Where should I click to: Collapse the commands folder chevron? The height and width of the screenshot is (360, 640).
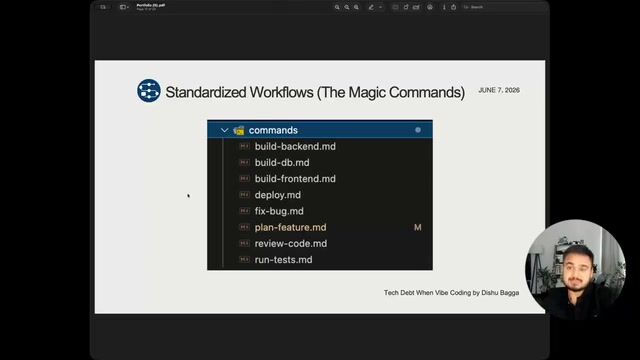point(224,130)
